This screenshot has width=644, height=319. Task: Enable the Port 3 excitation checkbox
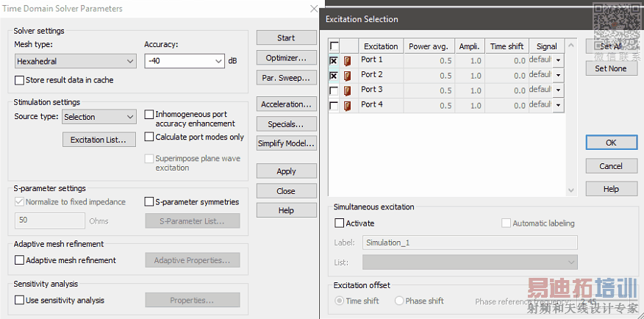(x=334, y=90)
